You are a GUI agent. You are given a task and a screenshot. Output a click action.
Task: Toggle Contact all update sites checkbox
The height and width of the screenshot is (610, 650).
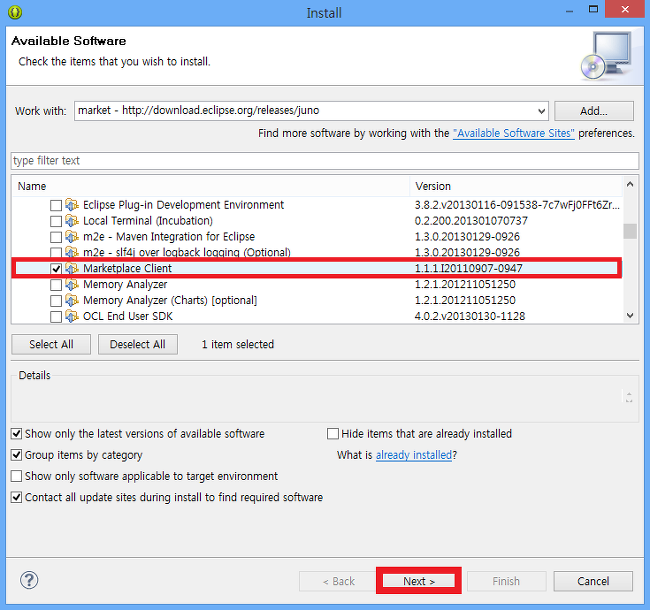point(16,497)
